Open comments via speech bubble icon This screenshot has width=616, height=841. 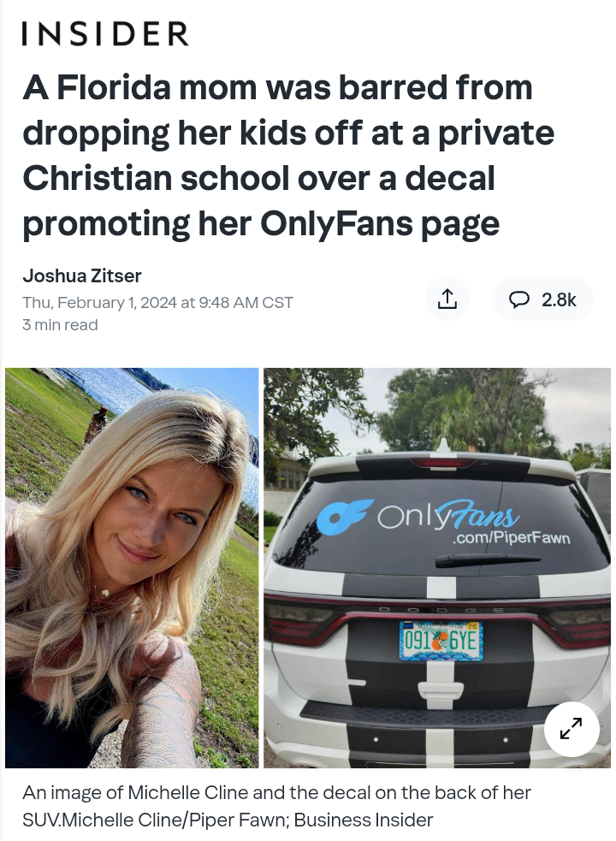coord(518,299)
